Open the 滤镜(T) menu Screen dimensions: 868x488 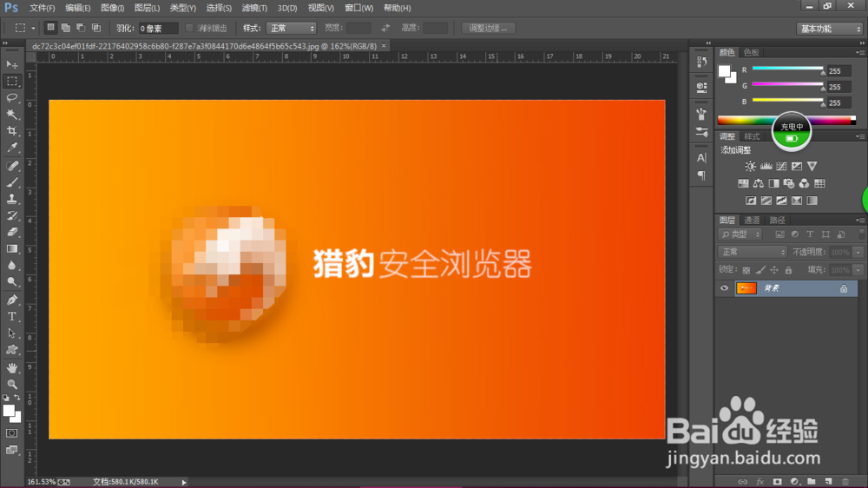254,9
